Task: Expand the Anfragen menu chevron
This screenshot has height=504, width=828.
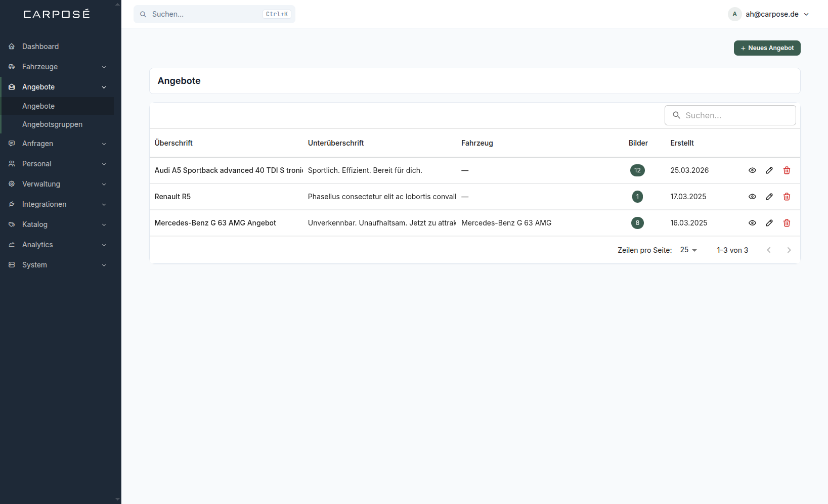Action: coord(104,144)
